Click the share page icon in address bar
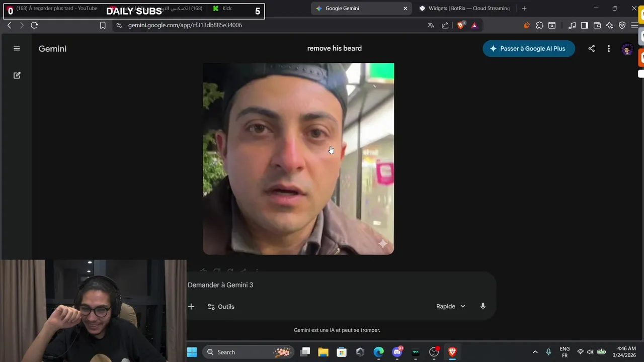The height and width of the screenshot is (362, 644). tap(445, 25)
